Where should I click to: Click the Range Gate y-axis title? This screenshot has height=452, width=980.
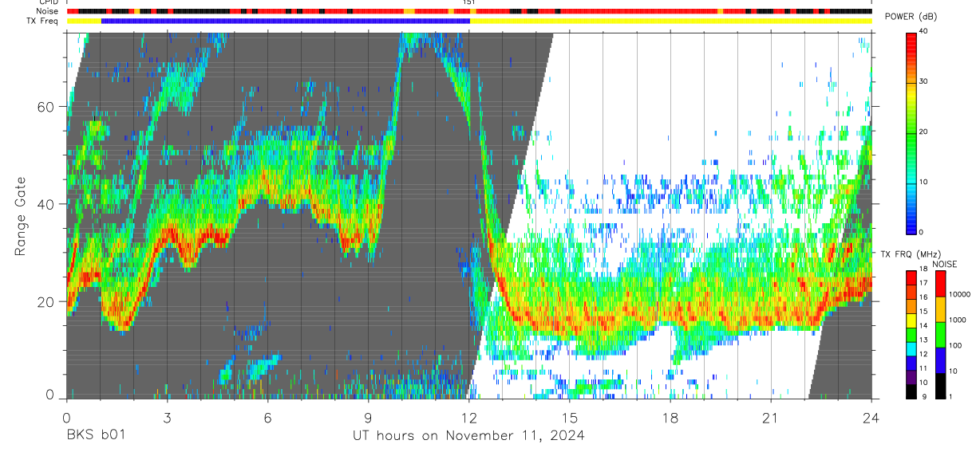(20, 216)
